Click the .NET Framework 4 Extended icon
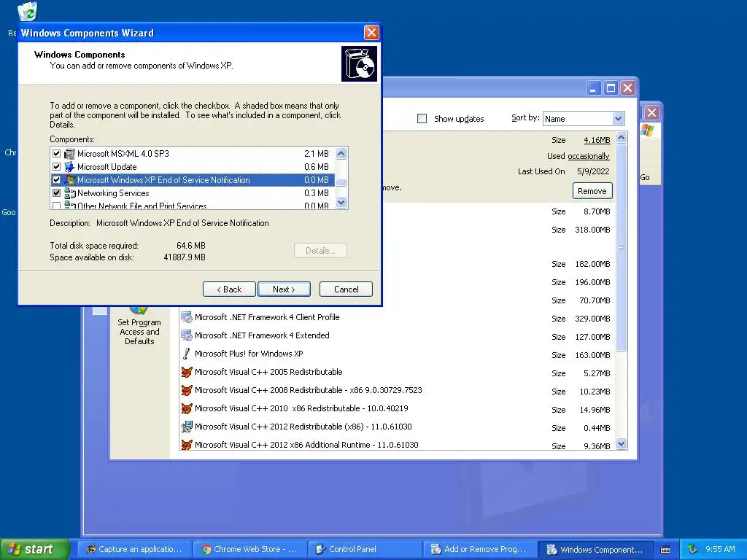The image size is (747, 560). click(187, 335)
